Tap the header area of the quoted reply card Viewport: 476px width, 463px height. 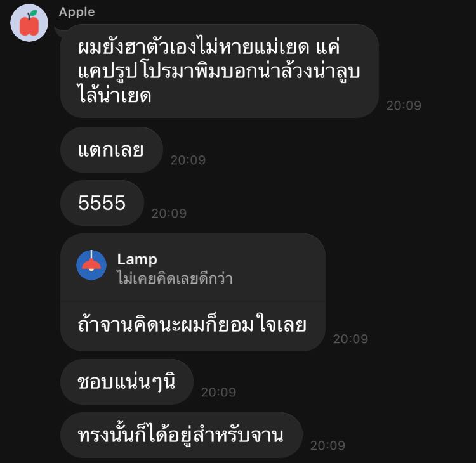pyautogui.click(x=193, y=267)
